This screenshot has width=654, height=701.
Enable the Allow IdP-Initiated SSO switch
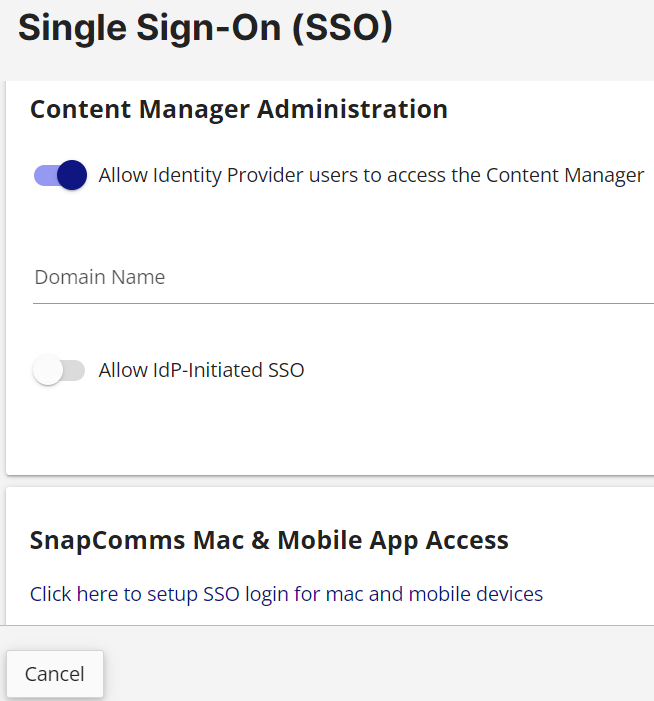point(59,370)
